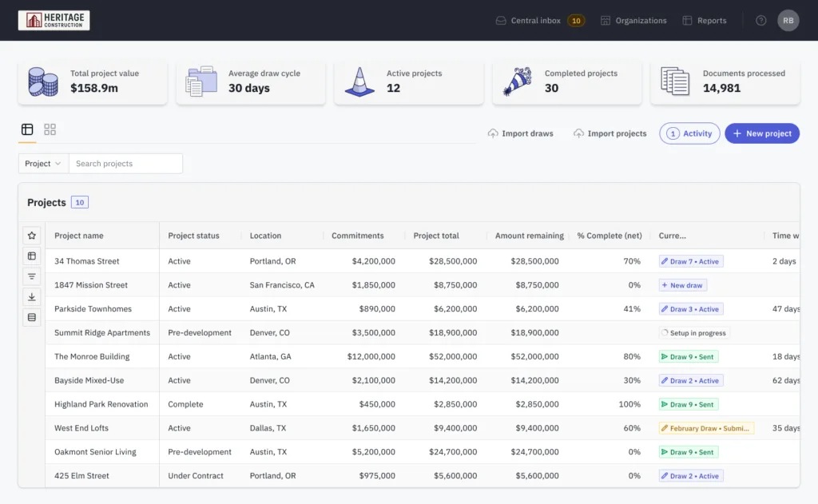The width and height of the screenshot is (818, 504).
Task: Open The Monroe Building project
Action: 92,357
